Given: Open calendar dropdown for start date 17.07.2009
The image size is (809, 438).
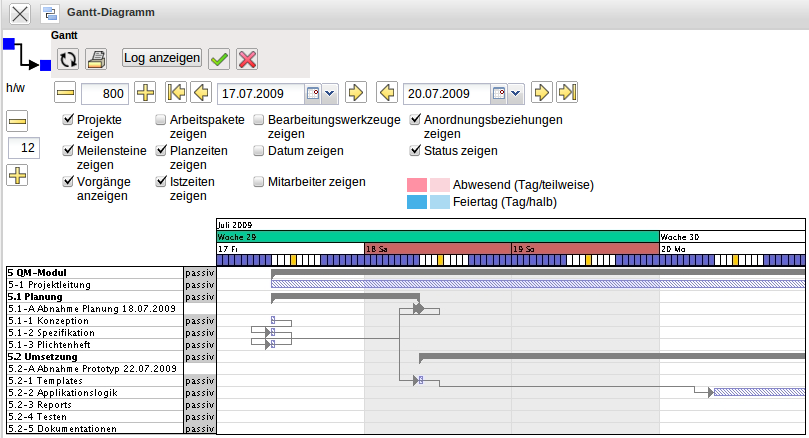Looking at the screenshot, I should tap(329, 93).
